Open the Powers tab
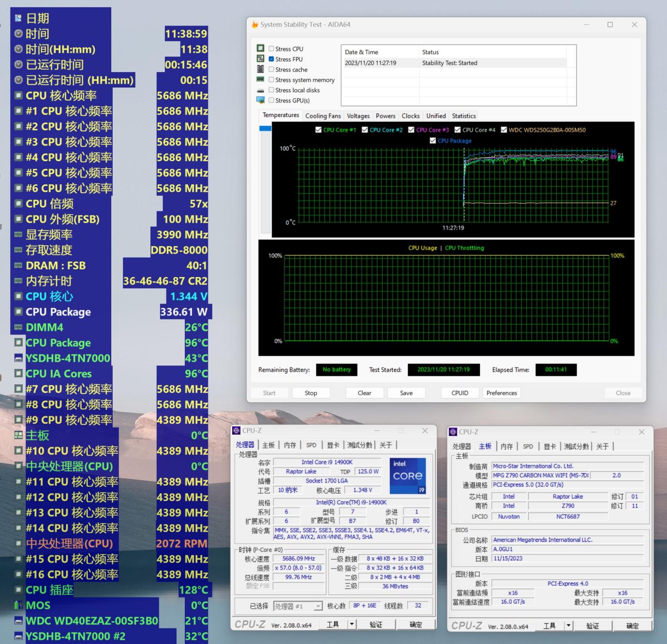 point(385,116)
